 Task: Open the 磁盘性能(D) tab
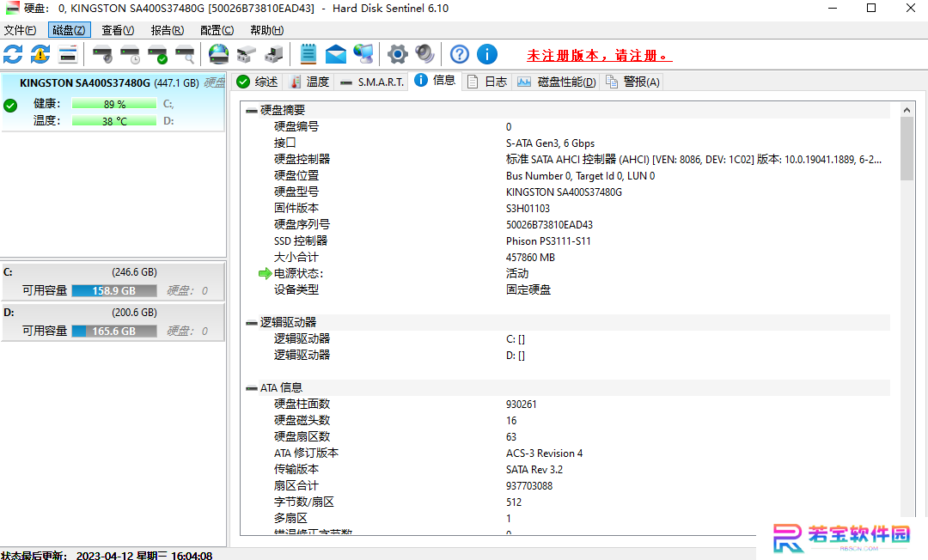557,82
